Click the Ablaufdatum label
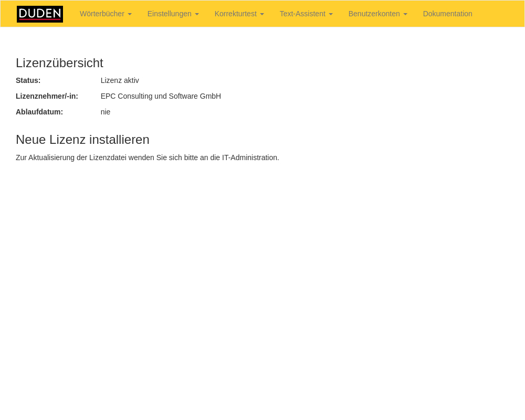Viewport: 525px width, 420px height. coord(39,112)
